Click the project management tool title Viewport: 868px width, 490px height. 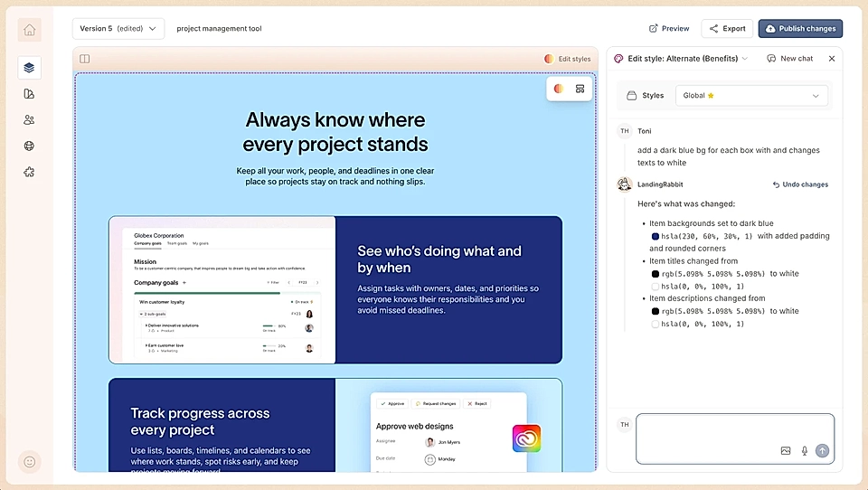(219, 29)
